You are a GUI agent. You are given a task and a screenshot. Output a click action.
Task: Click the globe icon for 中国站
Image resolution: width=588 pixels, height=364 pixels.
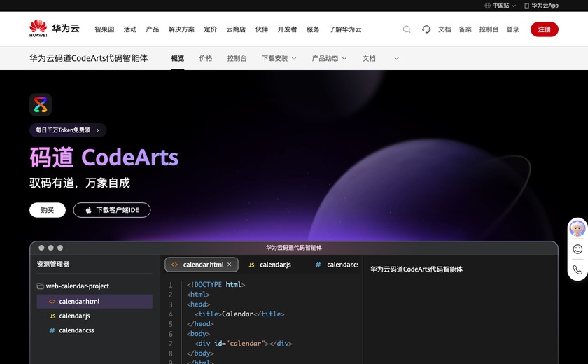pyautogui.click(x=487, y=6)
